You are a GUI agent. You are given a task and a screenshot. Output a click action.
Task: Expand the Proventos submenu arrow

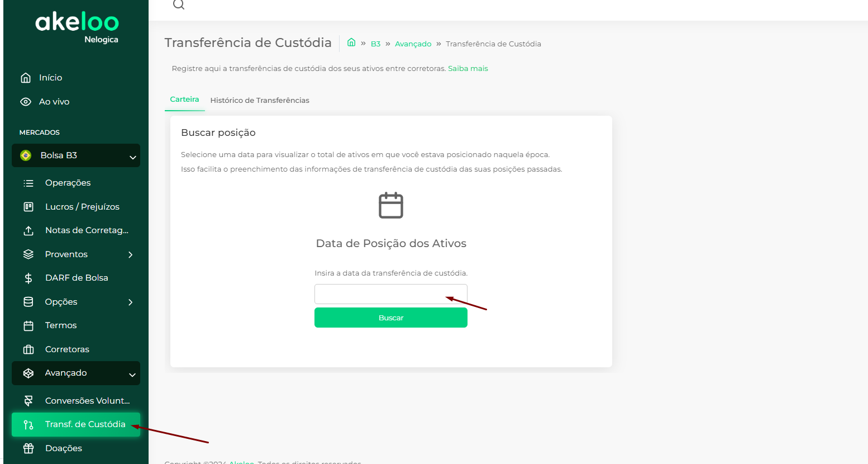[130, 254]
